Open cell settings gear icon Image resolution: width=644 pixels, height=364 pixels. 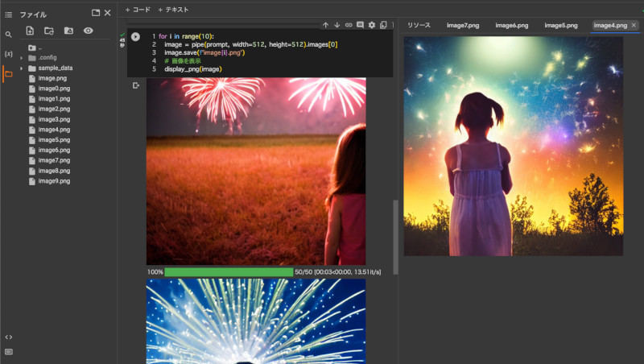371,25
